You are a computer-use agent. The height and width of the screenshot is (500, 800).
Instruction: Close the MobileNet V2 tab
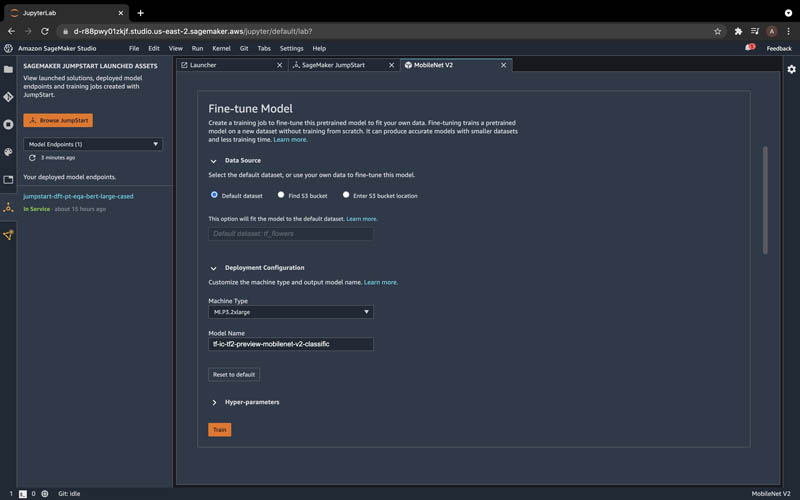click(503, 65)
